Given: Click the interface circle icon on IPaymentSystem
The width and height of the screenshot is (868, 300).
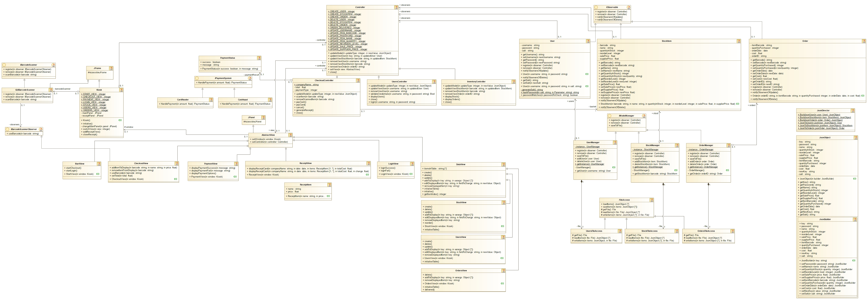Looking at the screenshot, I should [197, 78].
